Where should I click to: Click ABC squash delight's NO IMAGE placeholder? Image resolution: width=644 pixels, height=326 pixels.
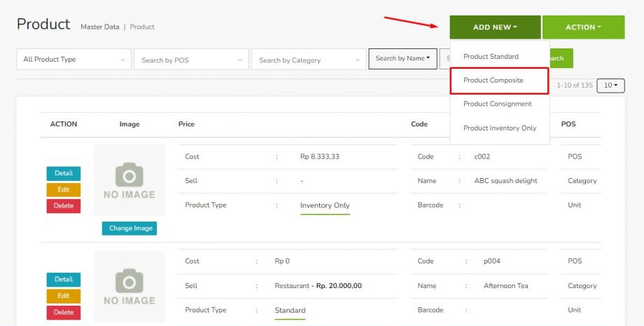(x=129, y=180)
